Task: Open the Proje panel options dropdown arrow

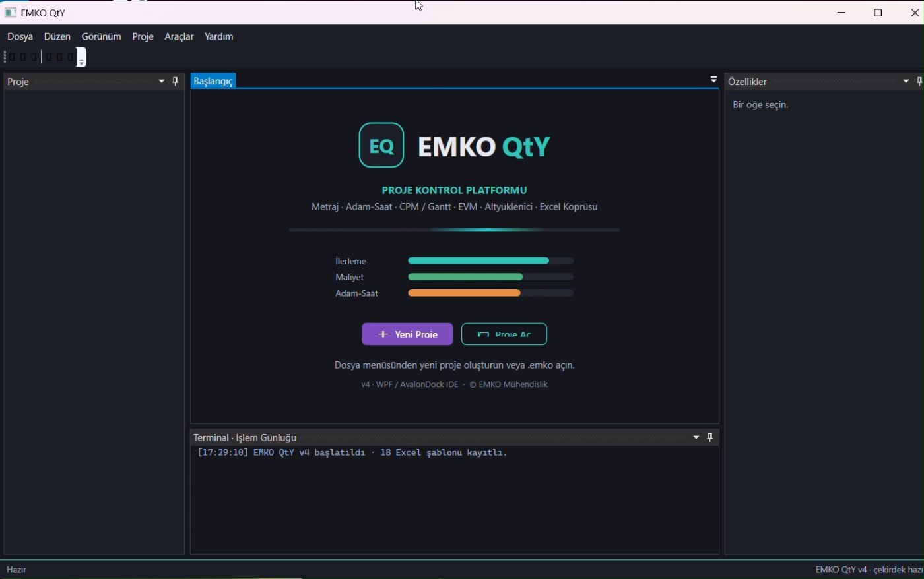Action: (x=161, y=81)
